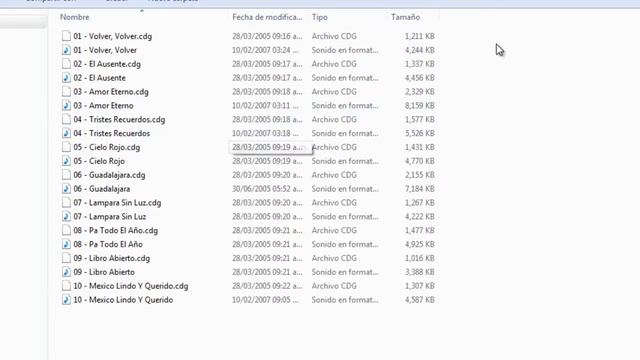
Task: Click the file icon of 09 - Libro Abierto.cdg
Action: (66, 258)
